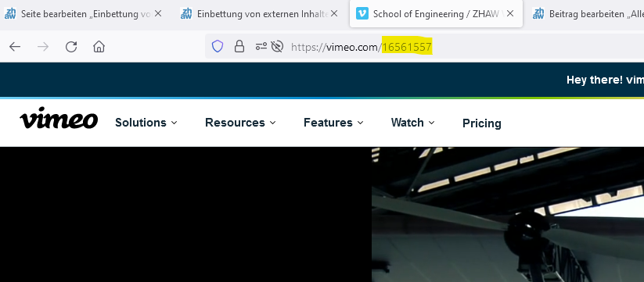Open the Pricing page
644x282 pixels.
pos(482,123)
